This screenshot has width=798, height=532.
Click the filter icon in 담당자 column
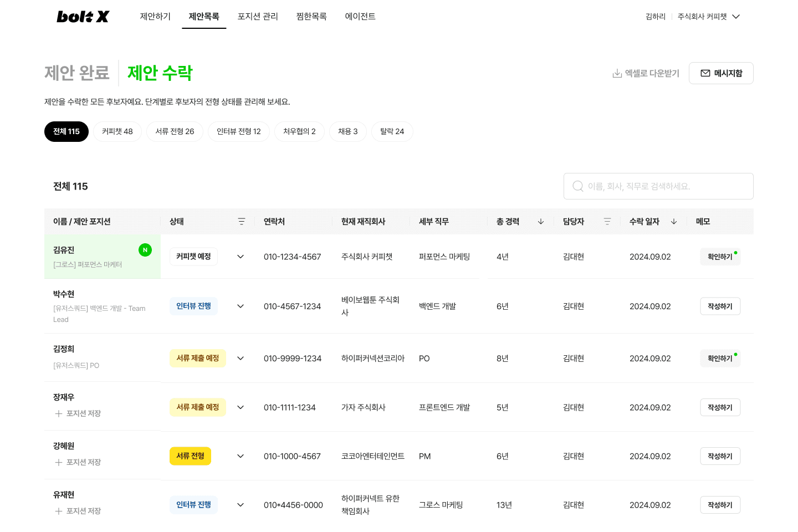coord(607,222)
